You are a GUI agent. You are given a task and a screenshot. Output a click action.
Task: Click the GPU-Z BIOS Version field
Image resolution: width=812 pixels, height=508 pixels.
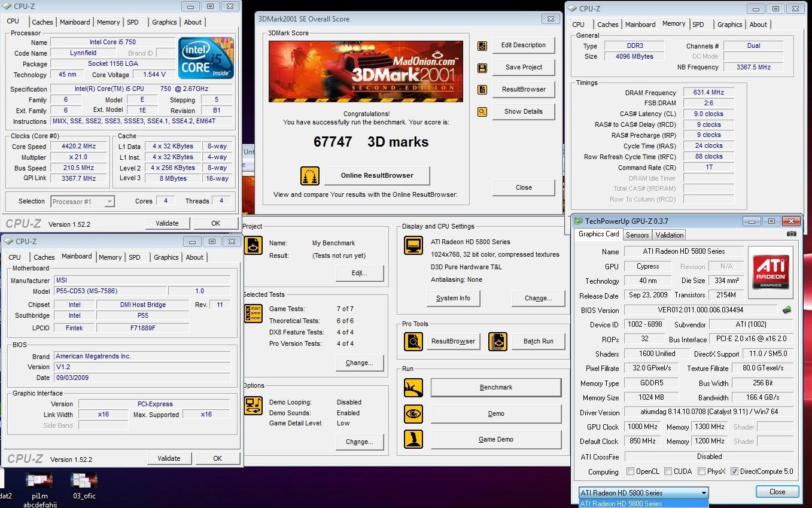point(701,310)
